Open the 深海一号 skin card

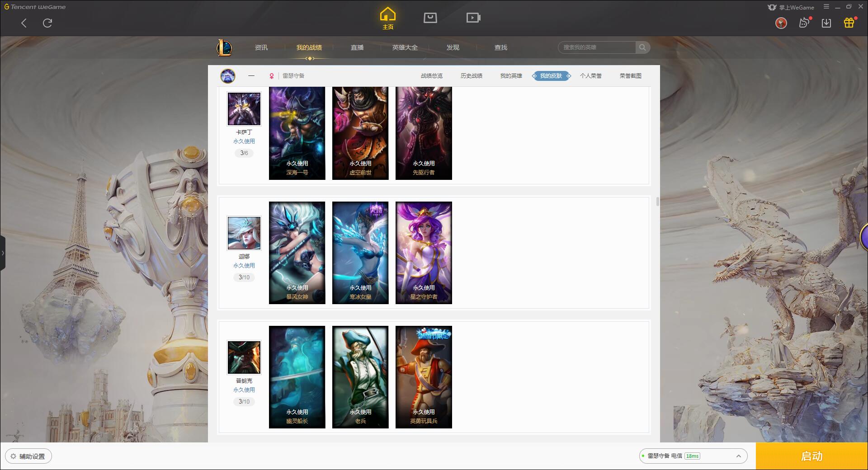pyautogui.click(x=297, y=133)
